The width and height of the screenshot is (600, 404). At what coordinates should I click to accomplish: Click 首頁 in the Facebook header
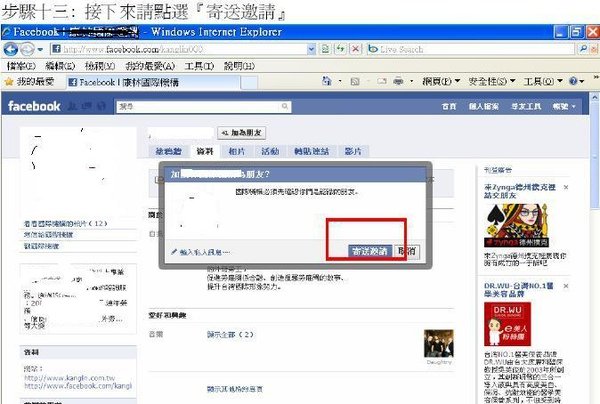tap(449, 106)
